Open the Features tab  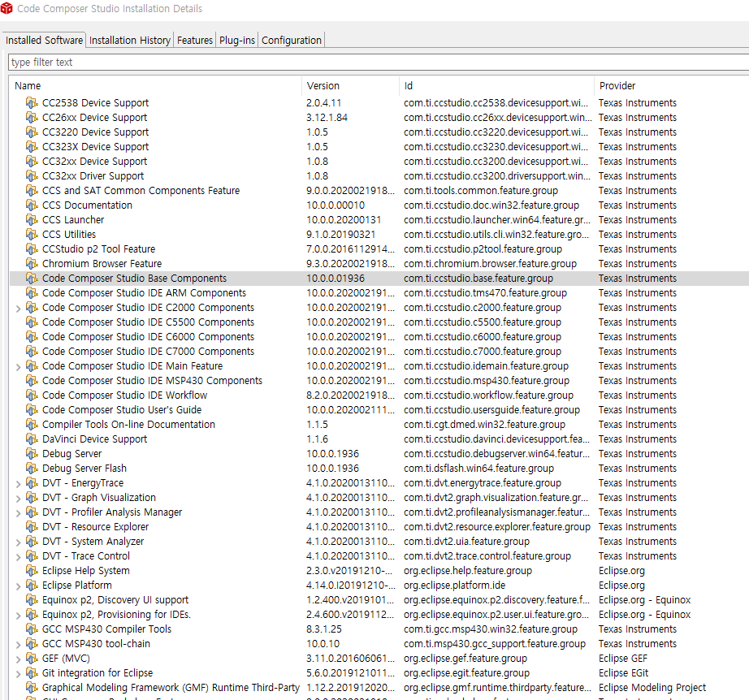pos(194,40)
